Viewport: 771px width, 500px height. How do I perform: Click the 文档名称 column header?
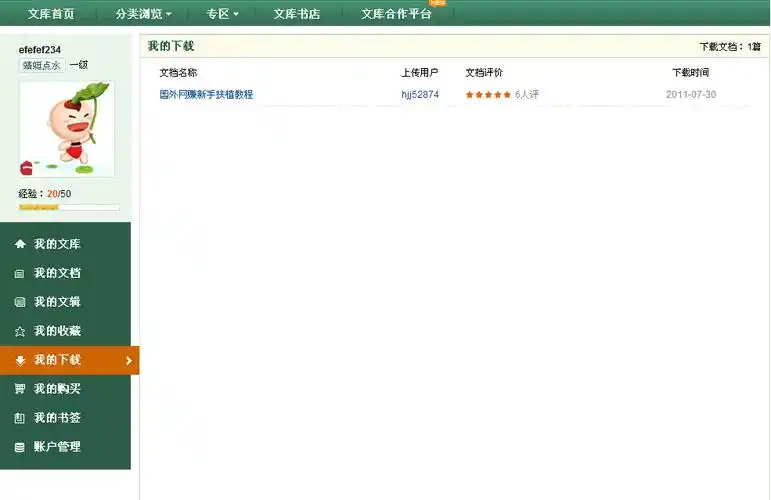pos(178,73)
